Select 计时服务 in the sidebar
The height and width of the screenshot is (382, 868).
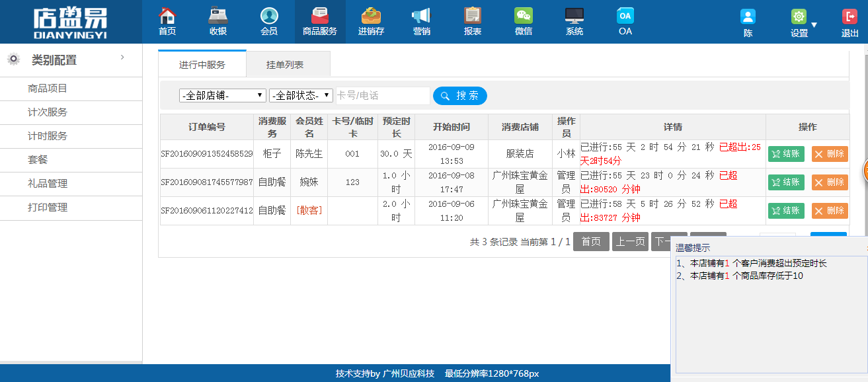coord(71,136)
